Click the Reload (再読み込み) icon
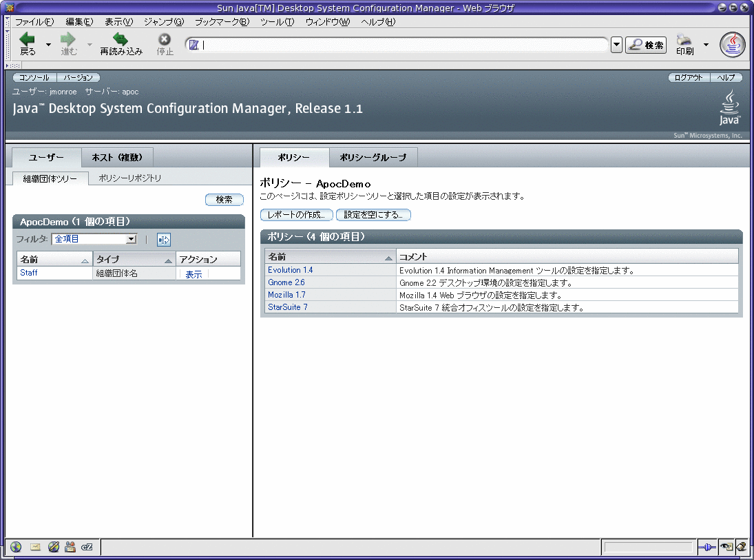This screenshot has width=754, height=560. tap(121, 39)
